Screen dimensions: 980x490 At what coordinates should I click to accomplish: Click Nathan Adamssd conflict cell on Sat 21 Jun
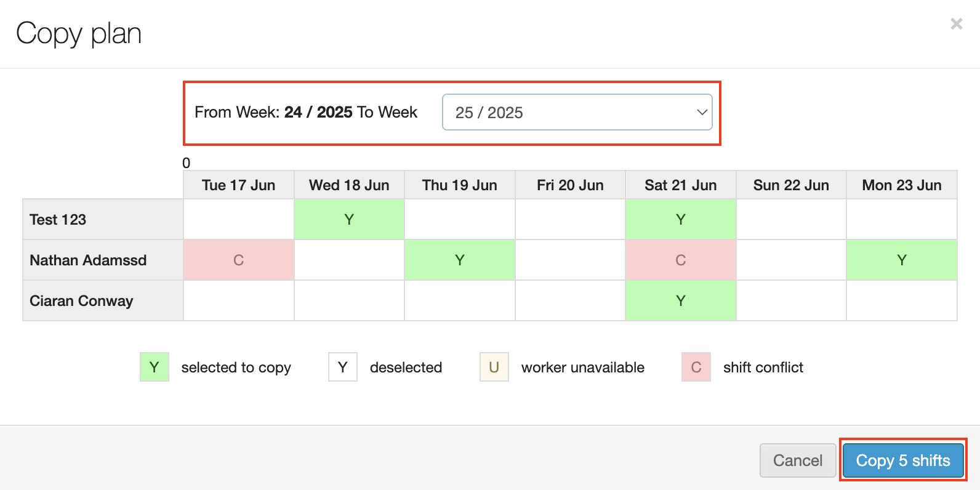(x=680, y=260)
